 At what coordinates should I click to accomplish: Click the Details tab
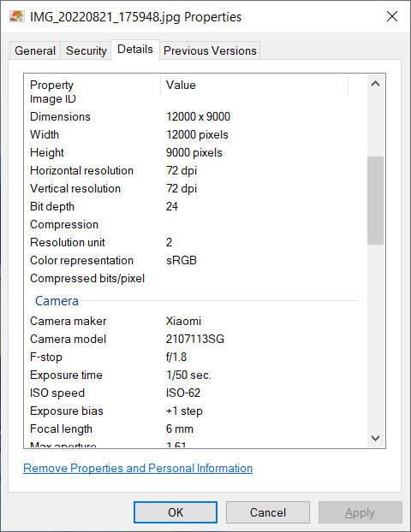point(135,50)
